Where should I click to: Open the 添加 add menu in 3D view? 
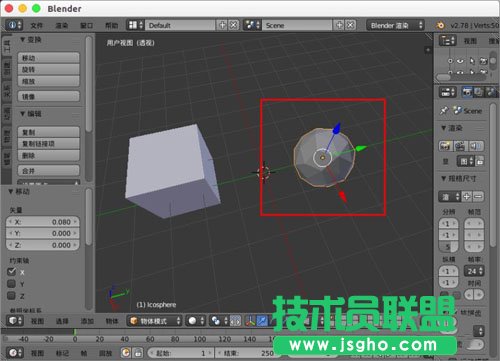pyautogui.click(x=87, y=321)
